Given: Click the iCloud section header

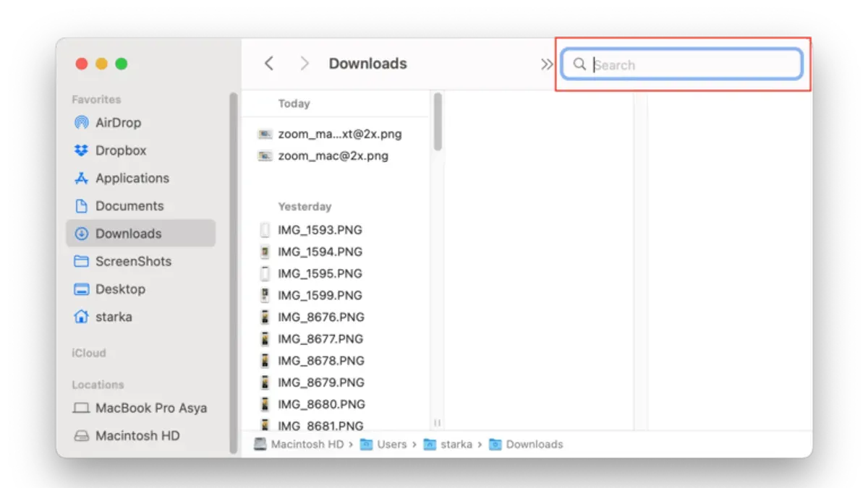Looking at the screenshot, I should point(89,354).
